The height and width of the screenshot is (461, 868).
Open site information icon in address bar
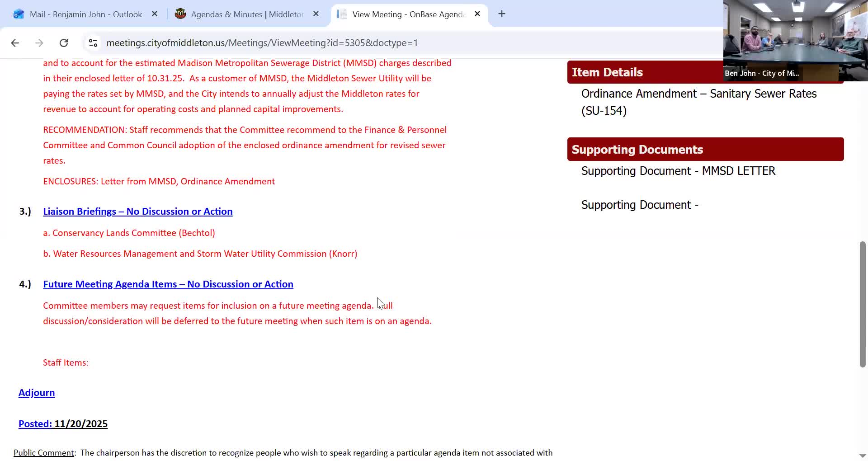point(93,43)
